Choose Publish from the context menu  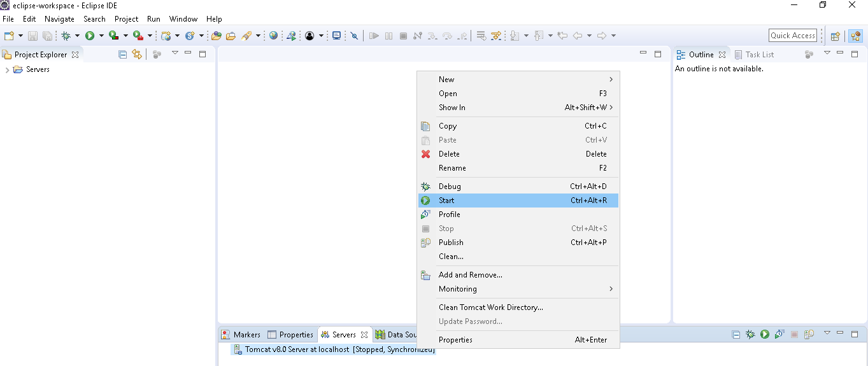518,243
